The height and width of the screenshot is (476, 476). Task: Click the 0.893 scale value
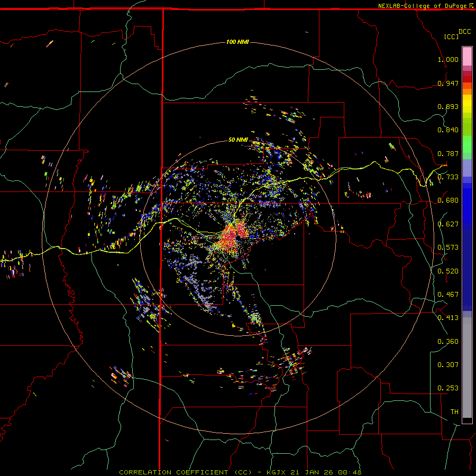coord(448,106)
